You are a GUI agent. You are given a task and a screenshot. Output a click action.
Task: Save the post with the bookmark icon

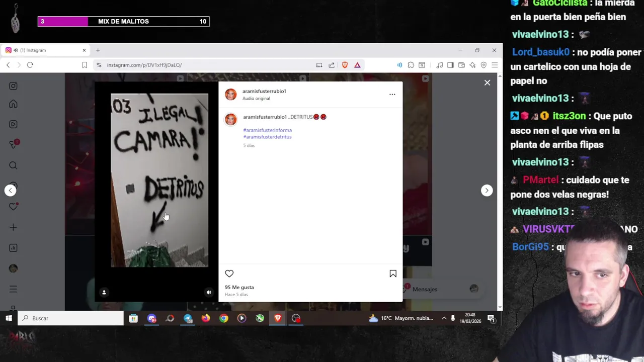coord(393,274)
